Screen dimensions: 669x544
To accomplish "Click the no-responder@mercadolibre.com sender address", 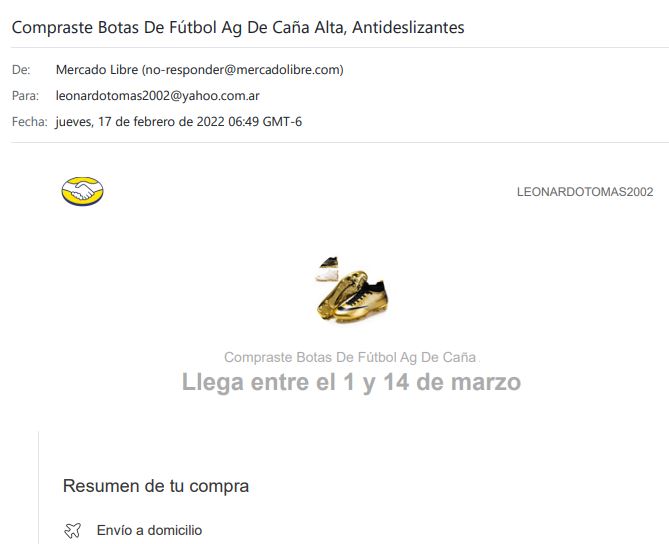I will click(243, 70).
